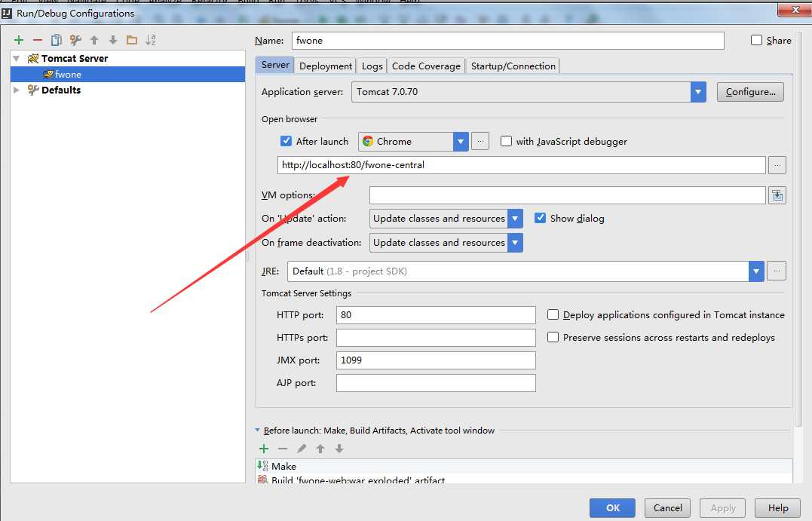Remove the selected run configuration

point(37,40)
